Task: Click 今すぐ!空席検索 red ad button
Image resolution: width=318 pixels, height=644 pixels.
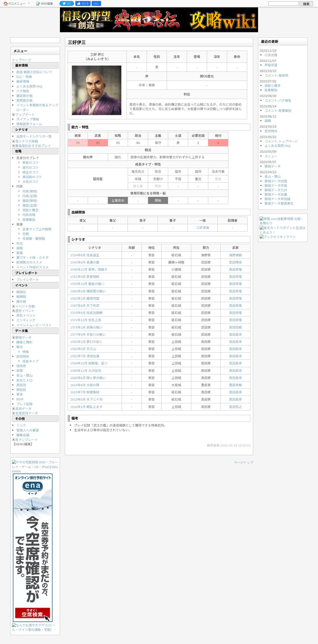Action: [x=32, y=613]
